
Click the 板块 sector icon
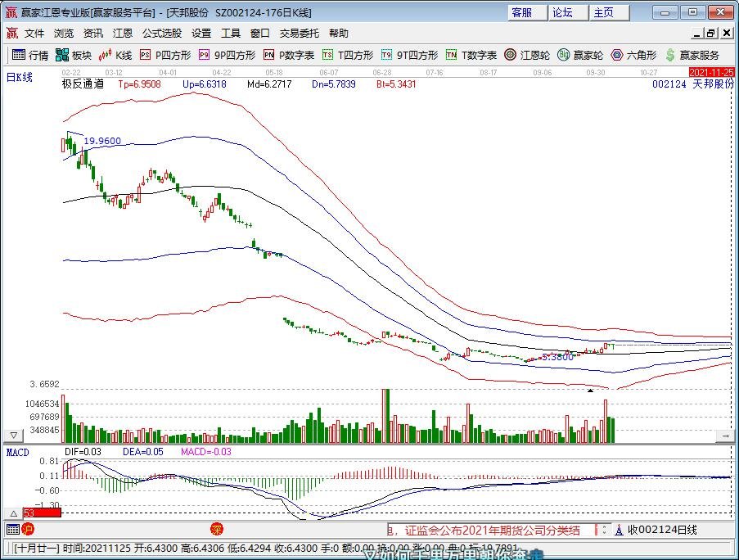(x=74, y=55)
